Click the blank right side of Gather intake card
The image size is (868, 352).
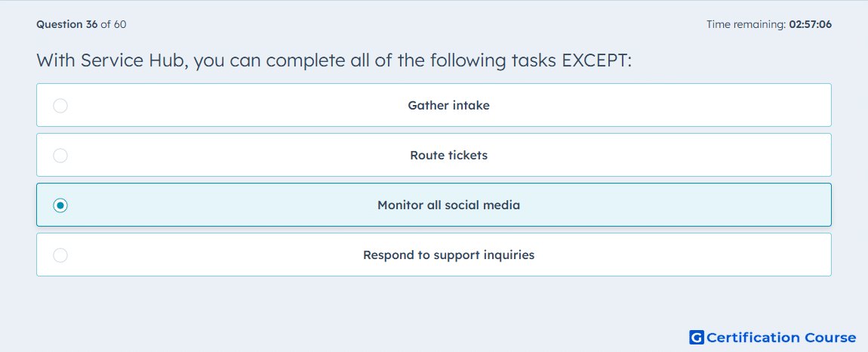click(x=719, y=105)
